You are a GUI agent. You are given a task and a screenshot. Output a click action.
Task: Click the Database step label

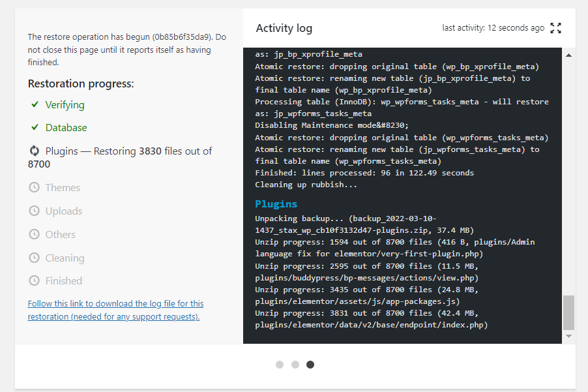coord(66,128)
